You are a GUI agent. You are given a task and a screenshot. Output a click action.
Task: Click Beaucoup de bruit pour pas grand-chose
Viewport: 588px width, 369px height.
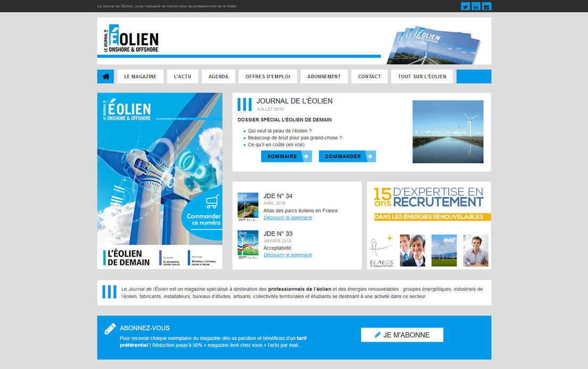tap(295, 138)
